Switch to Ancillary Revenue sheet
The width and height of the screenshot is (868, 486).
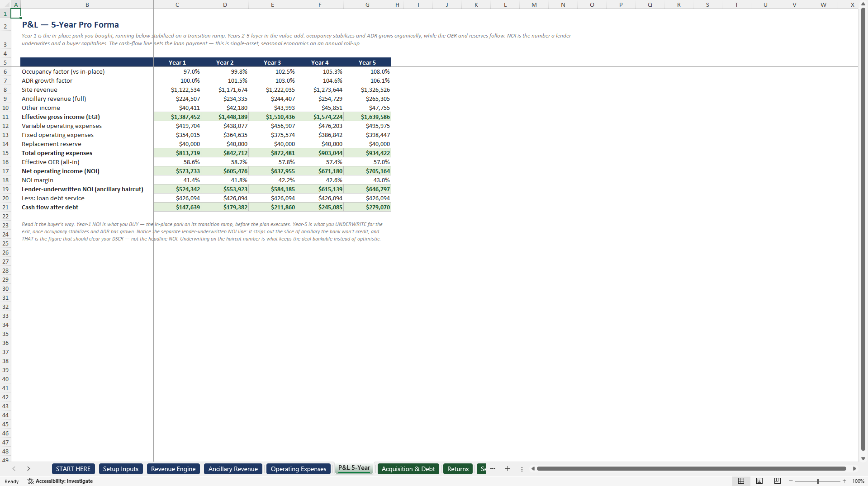(233, 469)
